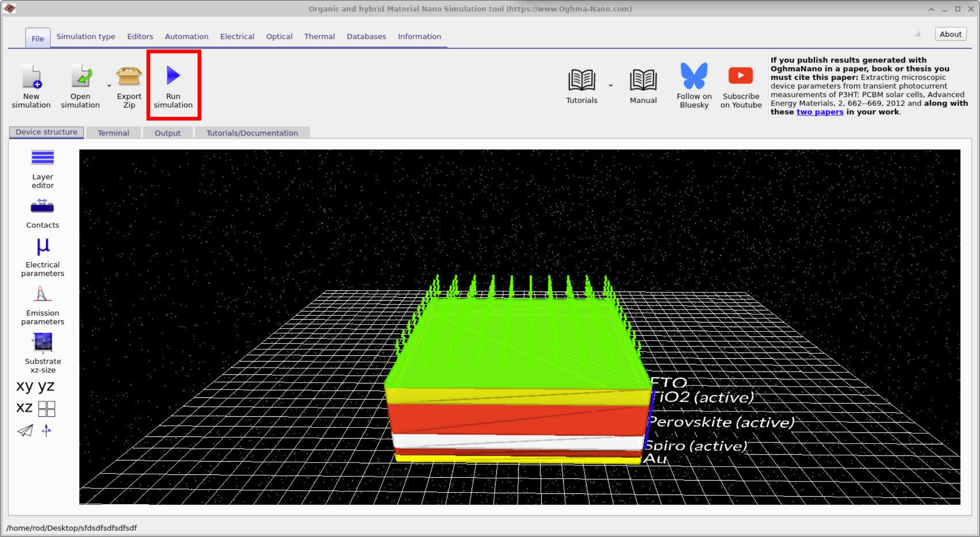Open the Simulation type ribbon tab

click(x=86, y=37)
